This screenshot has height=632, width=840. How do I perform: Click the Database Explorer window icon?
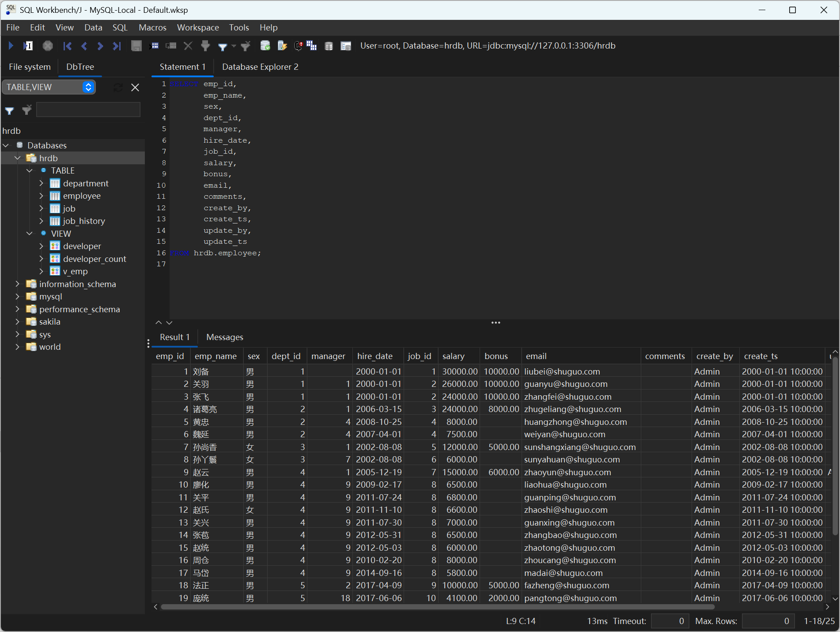pos(346,46)
